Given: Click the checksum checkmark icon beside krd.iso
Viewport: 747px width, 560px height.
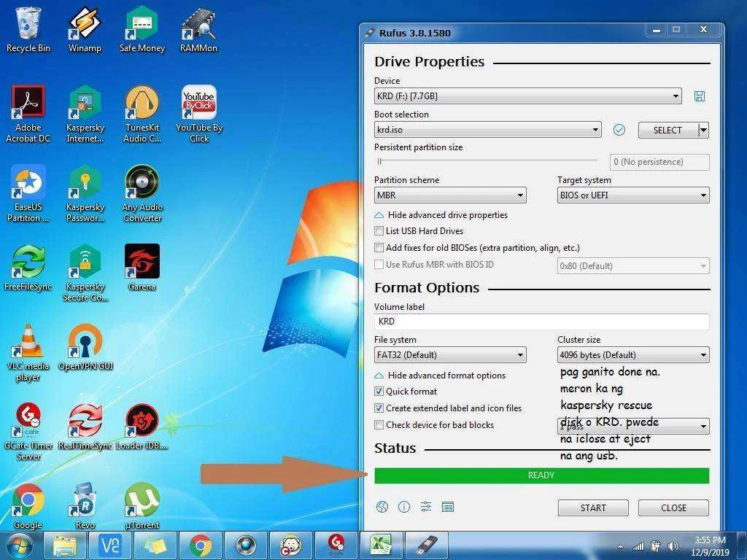Looking at the screenshot, I should pyautogui.click(x=619, y=130).
